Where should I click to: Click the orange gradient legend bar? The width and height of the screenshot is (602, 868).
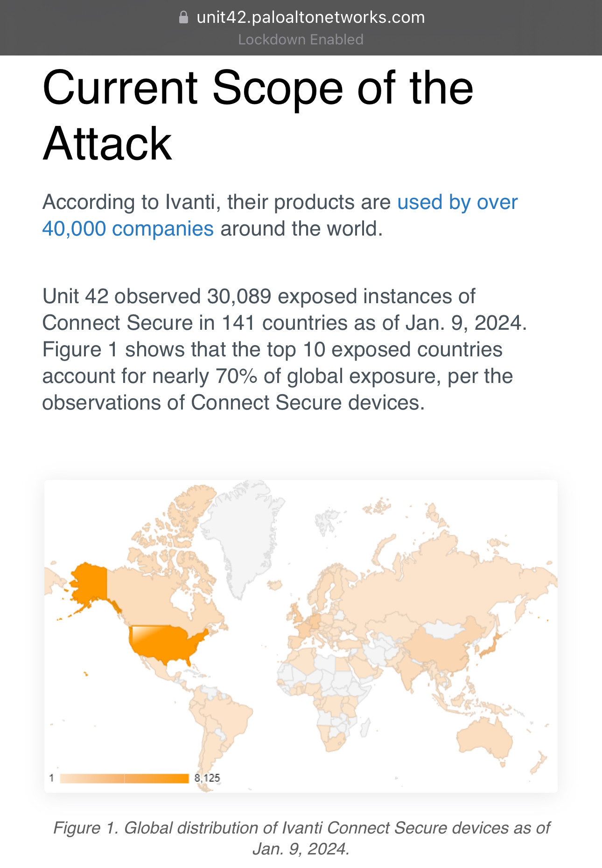pos(124,778)
